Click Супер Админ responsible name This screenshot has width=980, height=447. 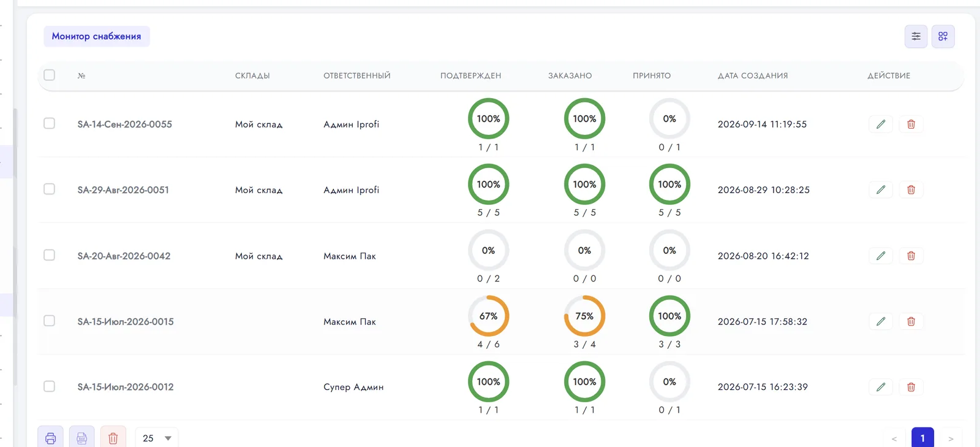[353, 387]
